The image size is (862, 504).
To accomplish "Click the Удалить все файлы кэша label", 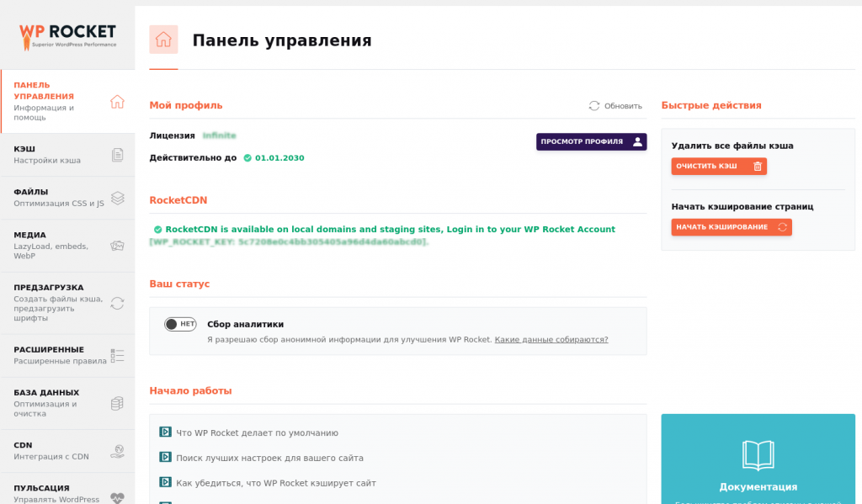I will (x=732, y=146).
